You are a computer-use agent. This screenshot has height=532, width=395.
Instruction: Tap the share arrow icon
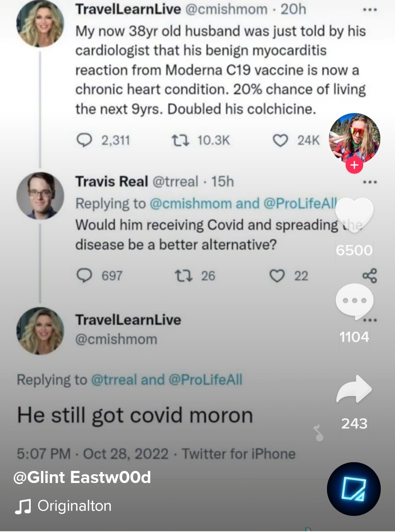(x=354, y=389)
